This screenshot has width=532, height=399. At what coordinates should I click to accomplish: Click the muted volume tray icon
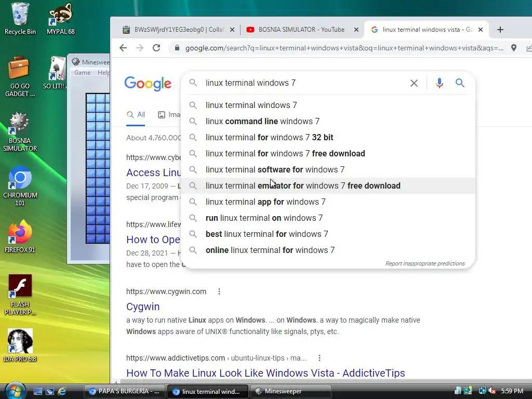[x=493, y=391]
